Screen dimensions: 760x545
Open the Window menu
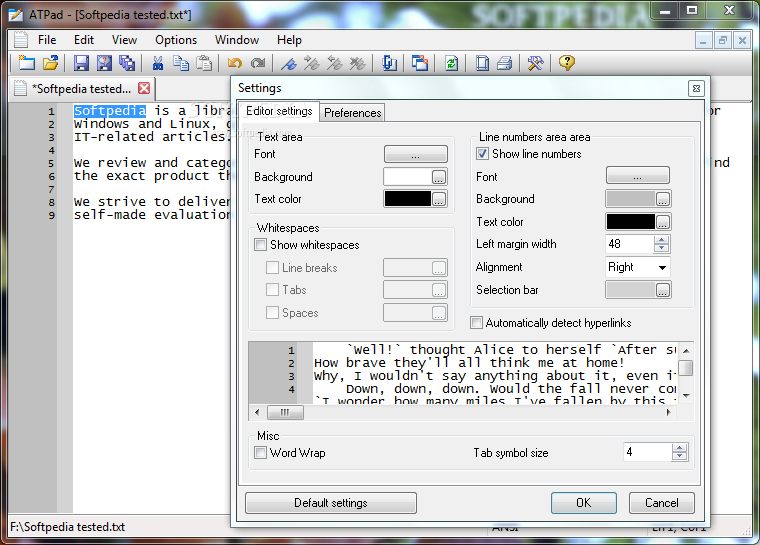(x=237, y=40)
